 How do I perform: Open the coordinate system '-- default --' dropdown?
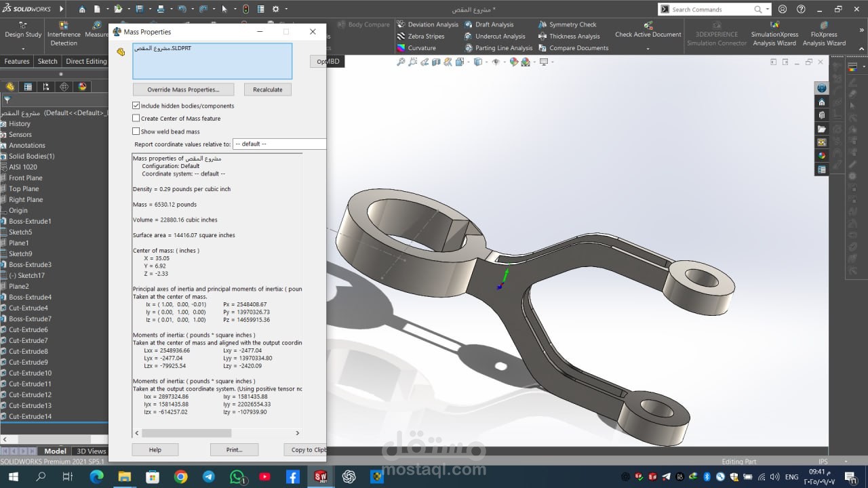click(x=279, y=144)
